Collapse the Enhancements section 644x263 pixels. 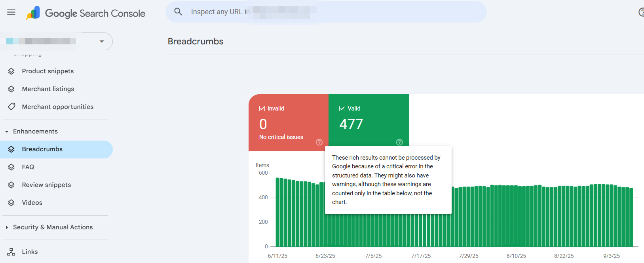coord(7,131)
